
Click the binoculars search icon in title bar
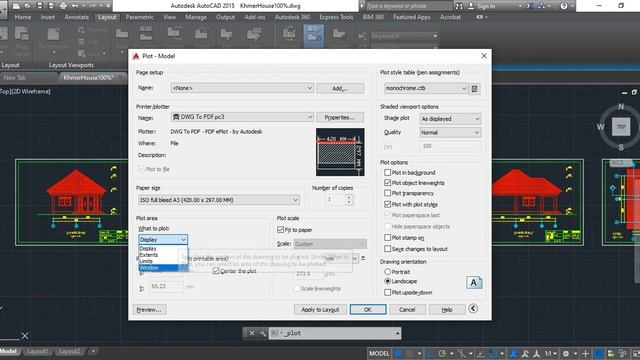[459, 6]
